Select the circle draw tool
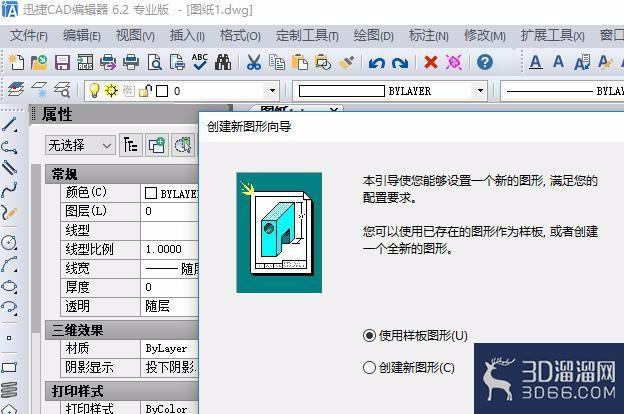624x414 pixels. [x=9, y=242]
